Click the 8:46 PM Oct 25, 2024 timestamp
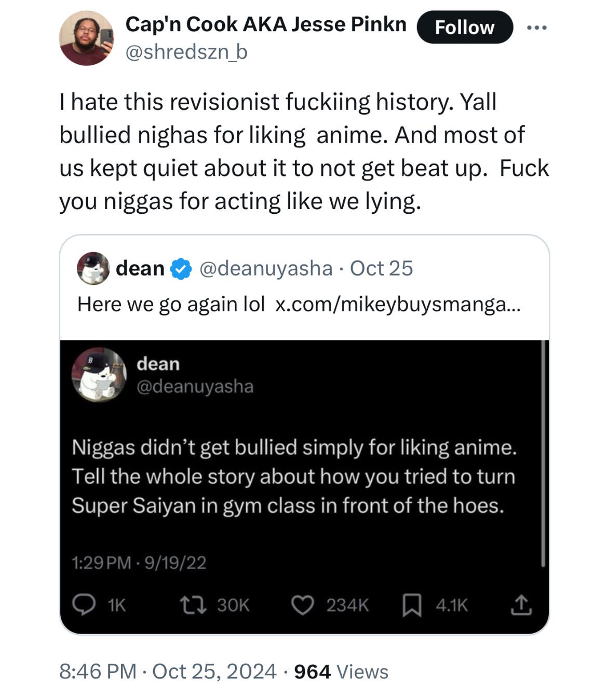The width and height of the screenshot is (607, 700). 168,671
